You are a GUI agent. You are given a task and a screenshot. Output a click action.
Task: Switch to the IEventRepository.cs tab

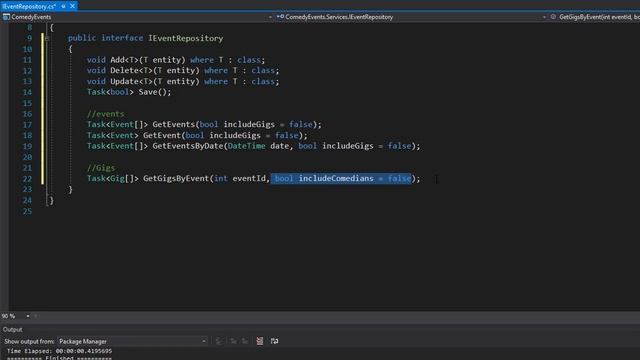(29, 6)
